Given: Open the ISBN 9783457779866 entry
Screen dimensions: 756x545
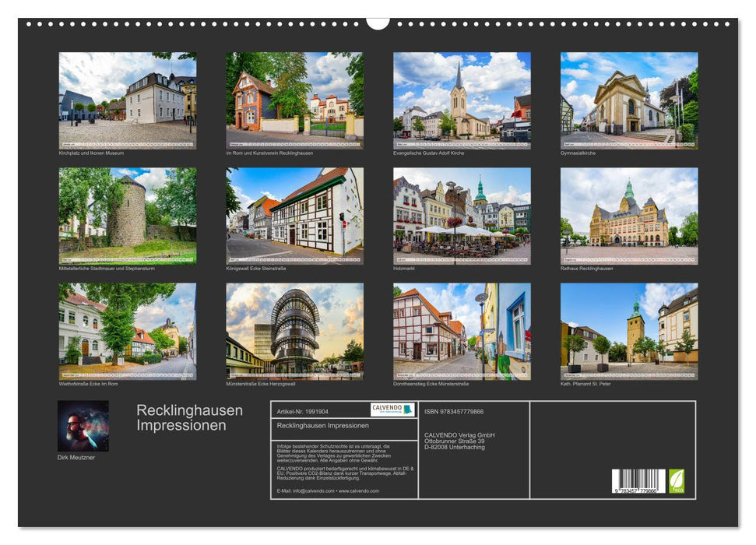Looking at the screenshot, I should [x=455, y=410].
